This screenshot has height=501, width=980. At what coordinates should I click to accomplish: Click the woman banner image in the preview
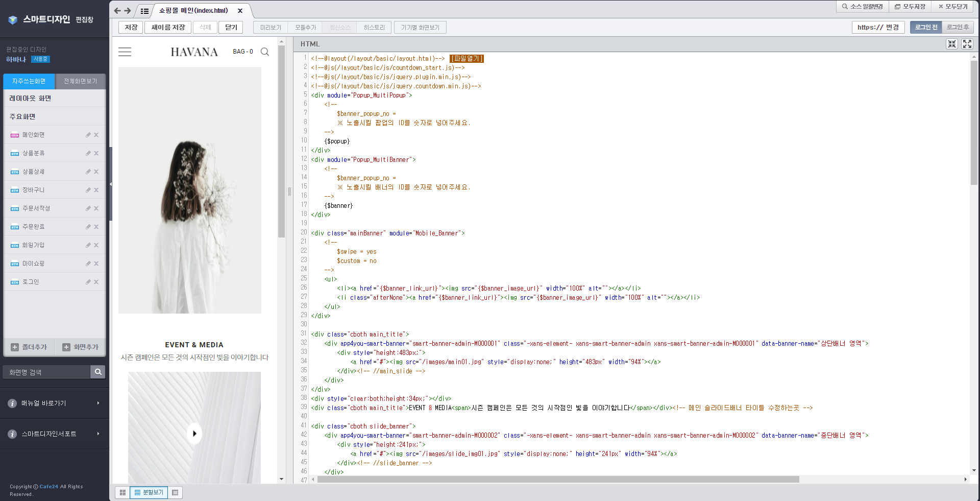(190, 190)
